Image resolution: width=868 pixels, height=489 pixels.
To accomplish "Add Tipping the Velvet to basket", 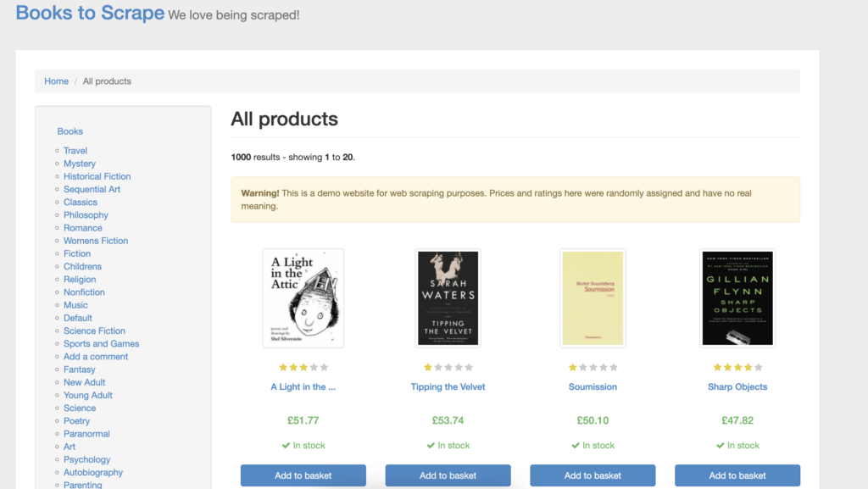I will 448,475.
